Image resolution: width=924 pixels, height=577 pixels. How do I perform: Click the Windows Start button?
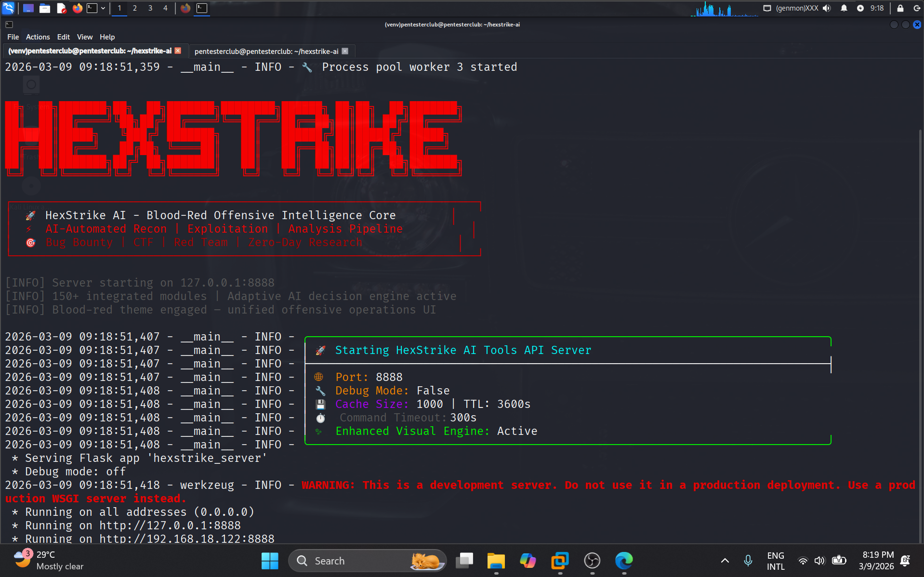tap(270, 560)
